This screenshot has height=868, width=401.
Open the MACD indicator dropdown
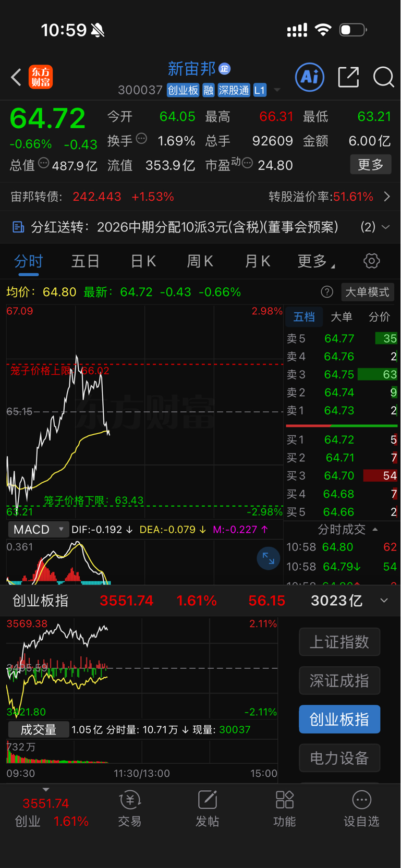38,529
